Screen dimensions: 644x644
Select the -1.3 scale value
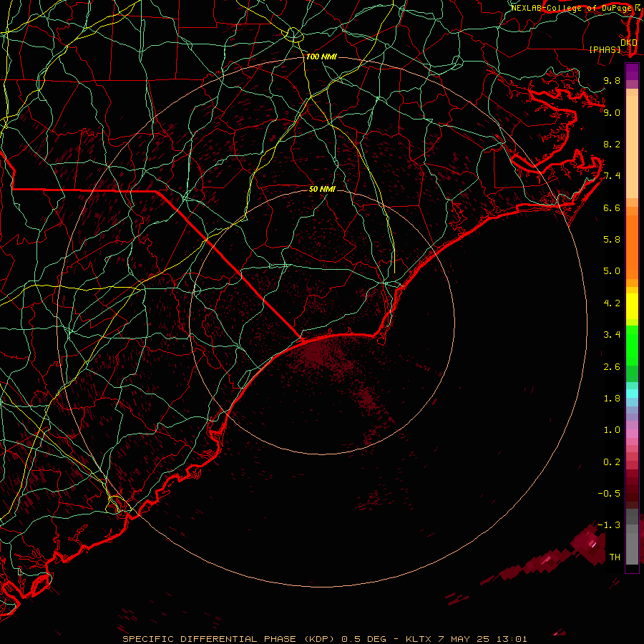(x=609, y=525)
